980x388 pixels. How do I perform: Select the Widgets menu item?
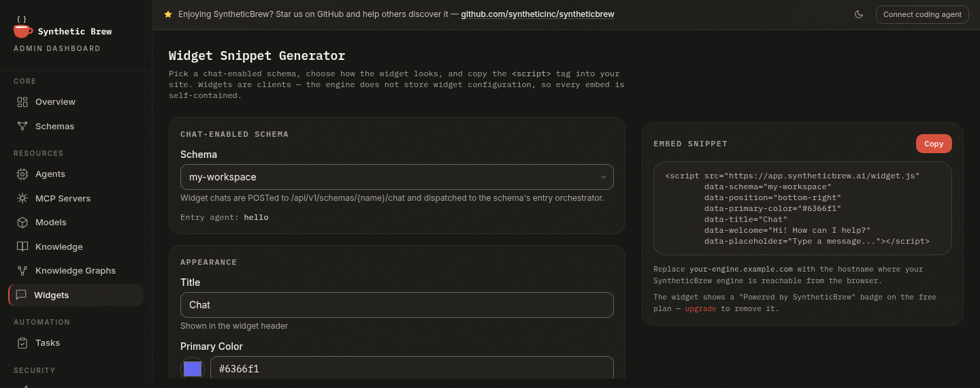76,295
